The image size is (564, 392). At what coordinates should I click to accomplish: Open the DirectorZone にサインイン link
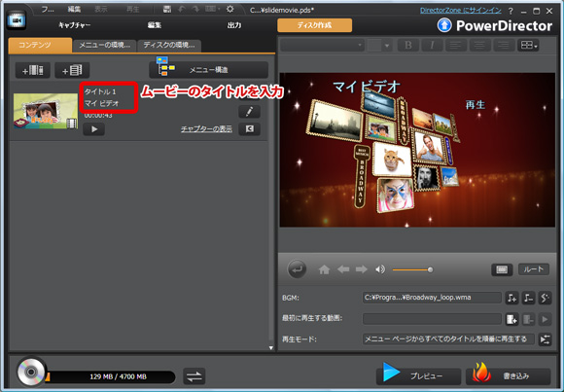pyautogui.click(x=460, y=11)
